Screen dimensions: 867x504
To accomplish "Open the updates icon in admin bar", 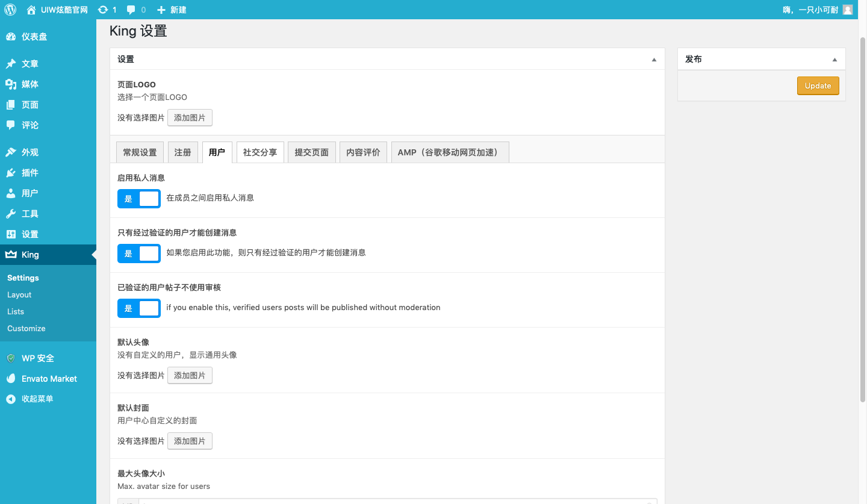I will pos(104,10).
